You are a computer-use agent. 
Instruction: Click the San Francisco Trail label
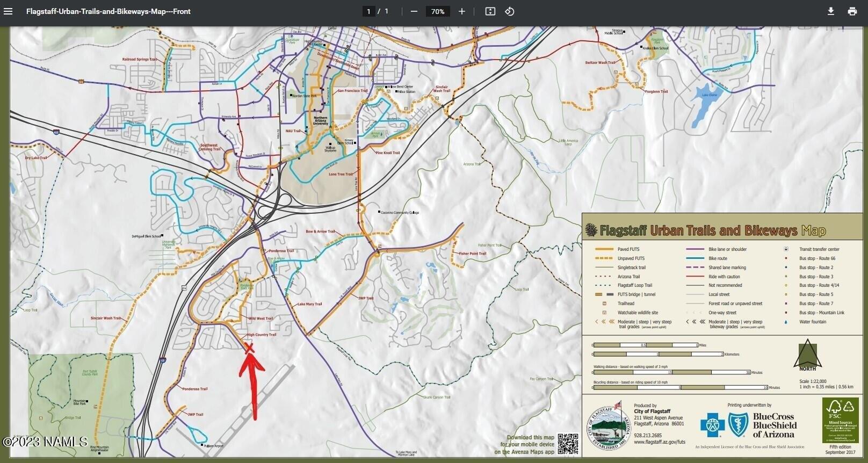[x=352, y=91]
